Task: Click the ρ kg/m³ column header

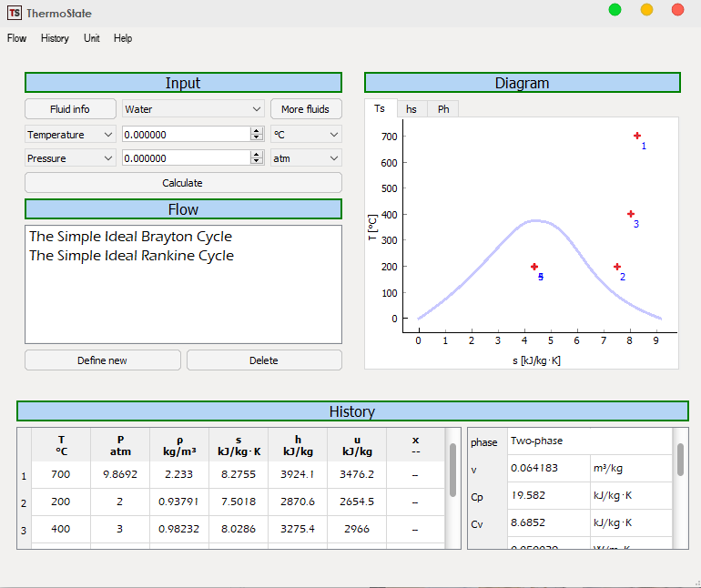Action: click(x=179, y=445)
